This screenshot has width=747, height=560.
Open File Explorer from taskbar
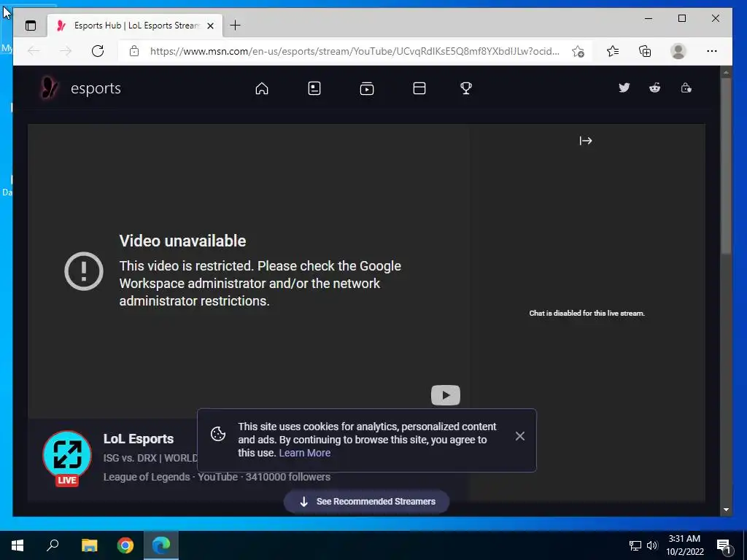[89, 545]
